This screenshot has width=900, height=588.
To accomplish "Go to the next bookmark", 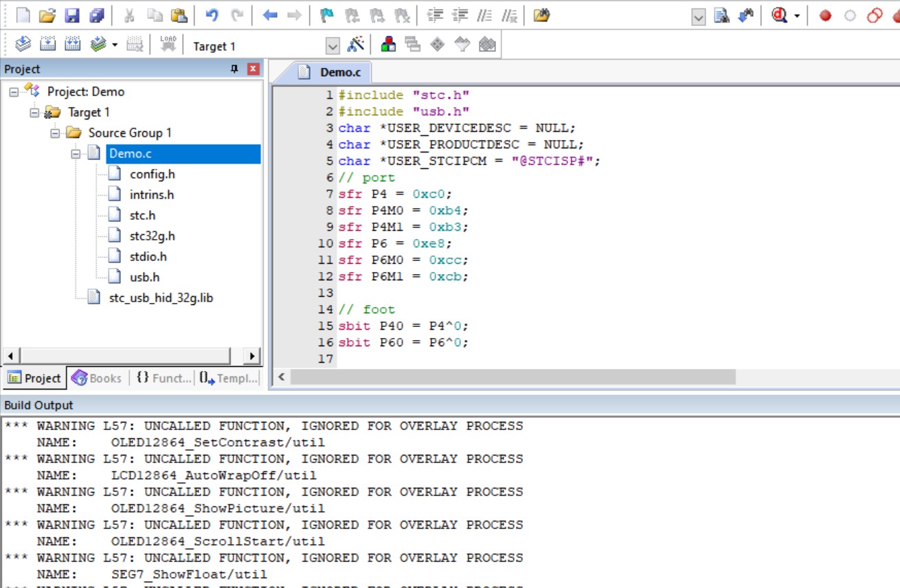I will (x=377, y=15).
